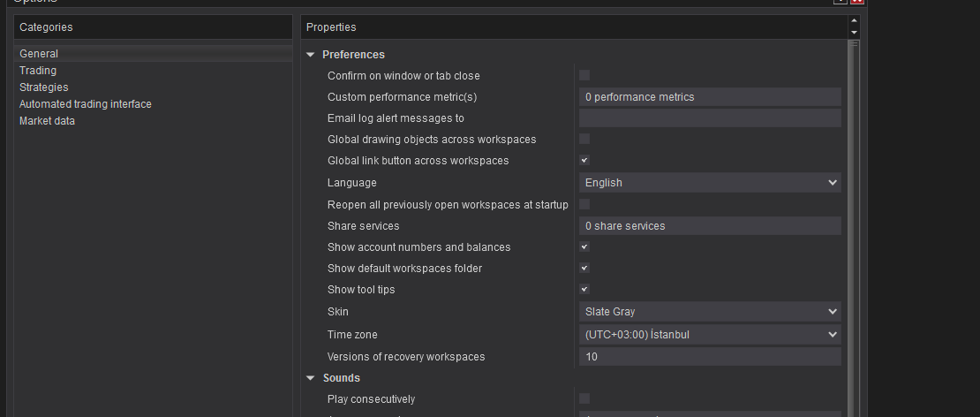Select the Strategies category
Image resolution: width=980 pixels, height=417 pixels.
click(43, 87)
